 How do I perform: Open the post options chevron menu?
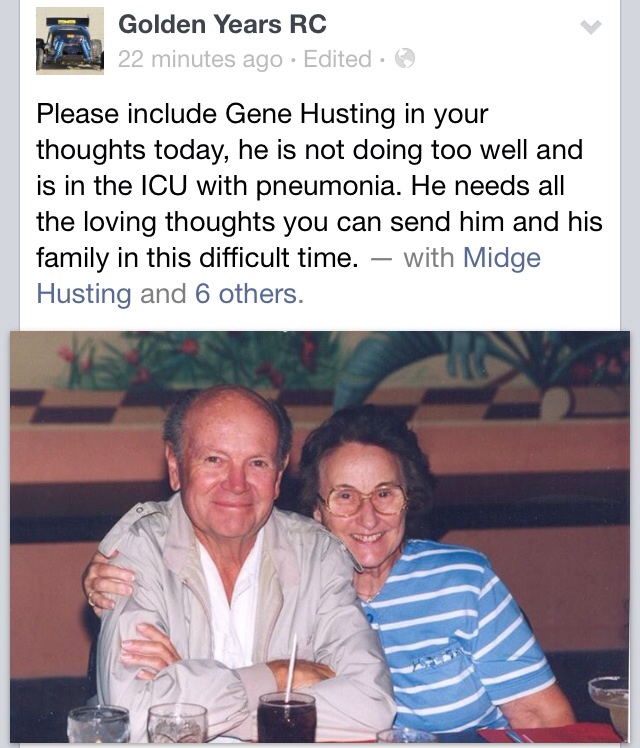tap(591, 27)
